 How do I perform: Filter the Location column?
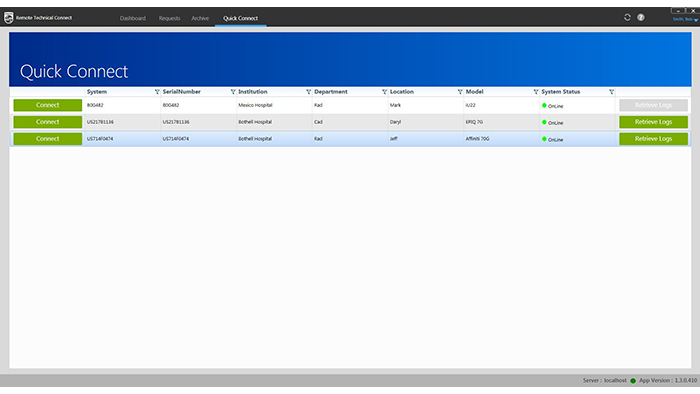pos(460,92)
